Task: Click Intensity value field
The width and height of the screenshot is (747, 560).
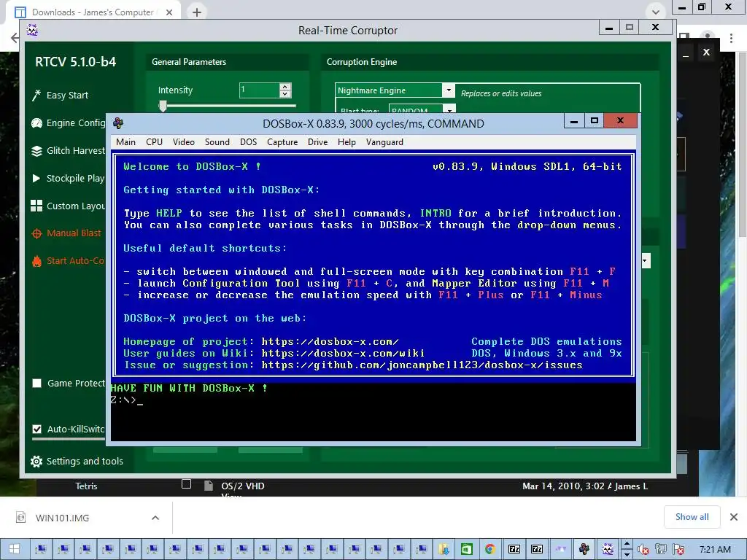Action: pyautogui.click(x=259, y=90)
